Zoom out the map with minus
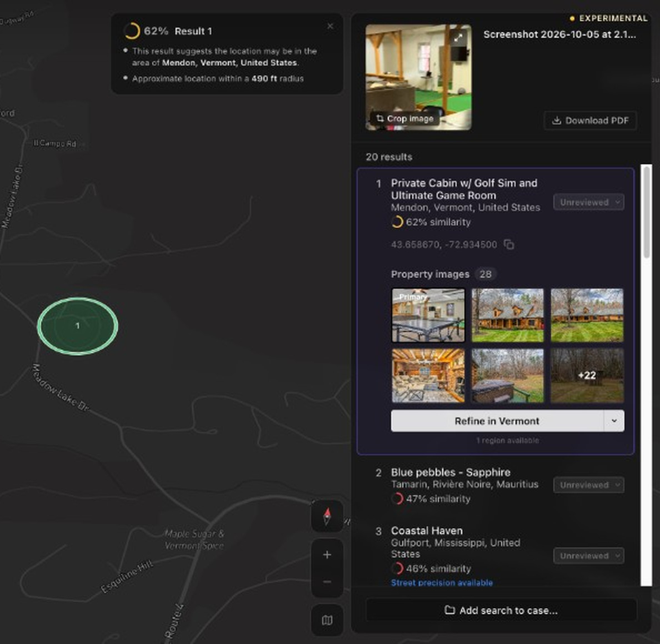The width and height of the screenshot is (660, 644). 327,582
